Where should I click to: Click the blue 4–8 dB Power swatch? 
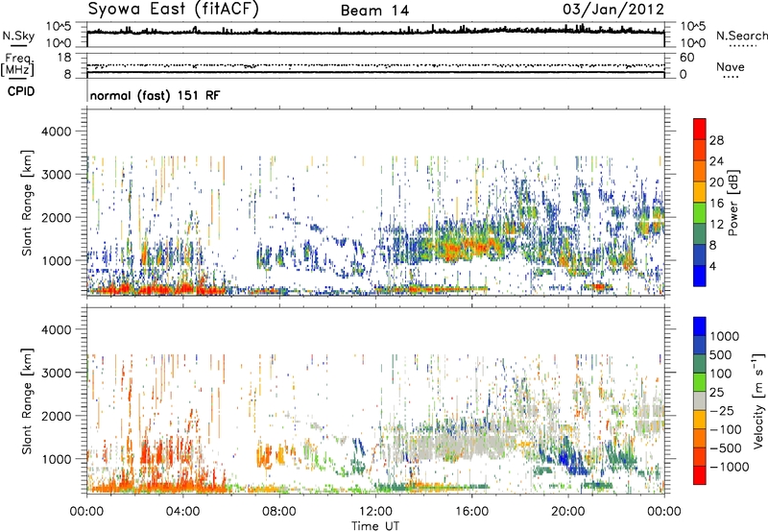(700, 255)
